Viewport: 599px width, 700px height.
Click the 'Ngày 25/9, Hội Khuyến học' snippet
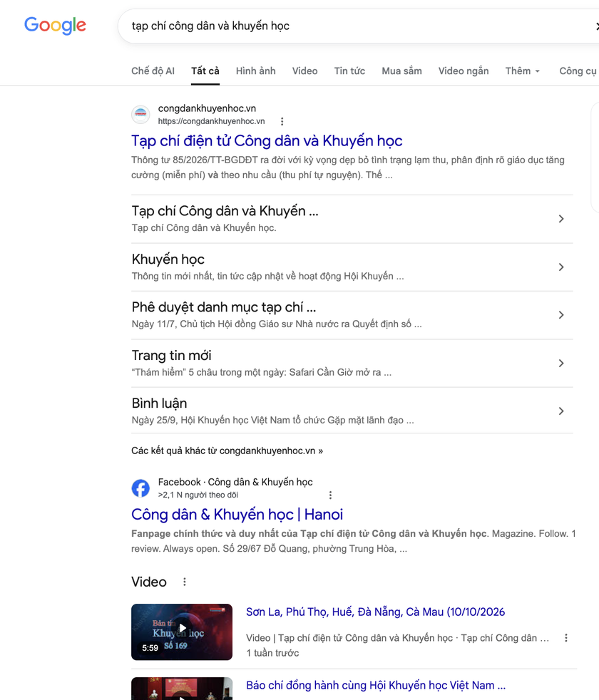[272, 420]
